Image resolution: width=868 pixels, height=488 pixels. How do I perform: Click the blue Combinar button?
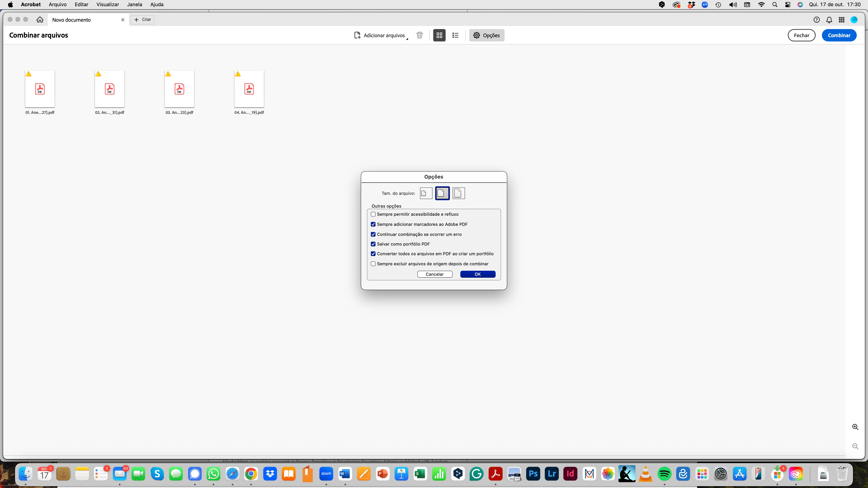tap(839, 35)
